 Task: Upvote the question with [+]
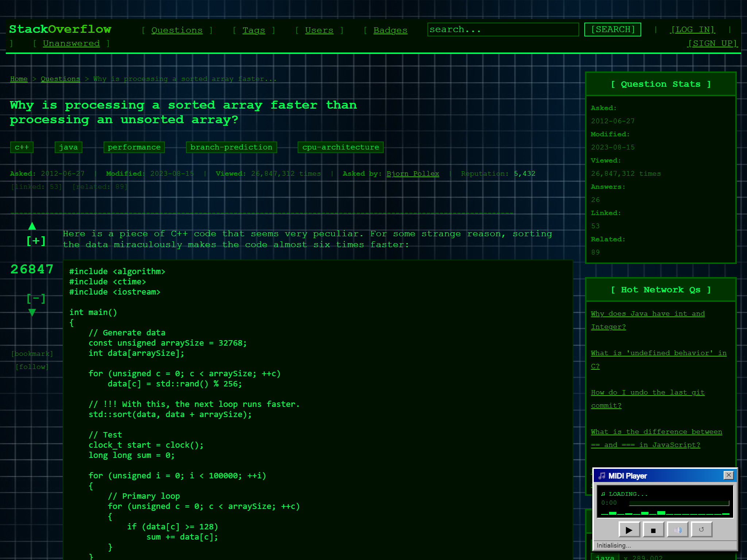point(36,241)
